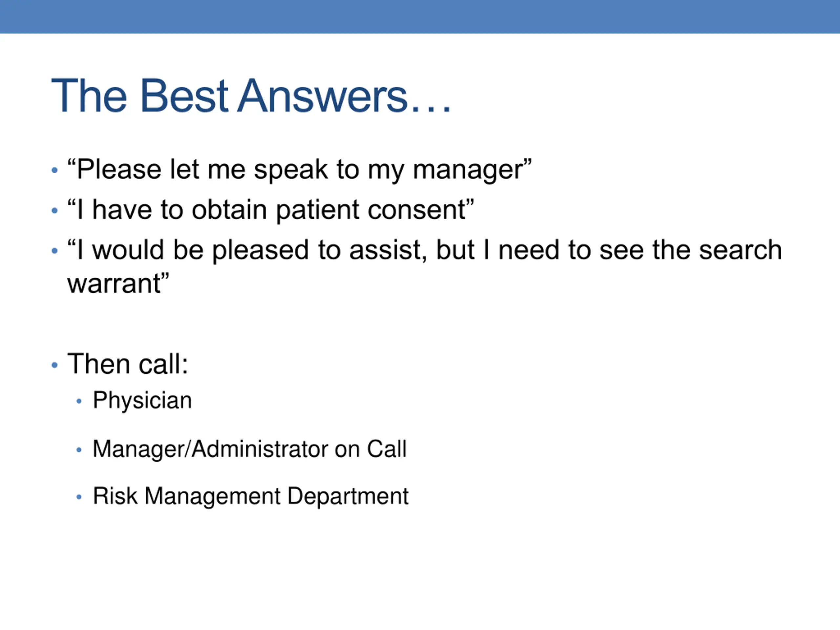This screenshot has width=840, height=630.
Task: Click the bullet dot before "Then call:"
Action: coord(55,365)
